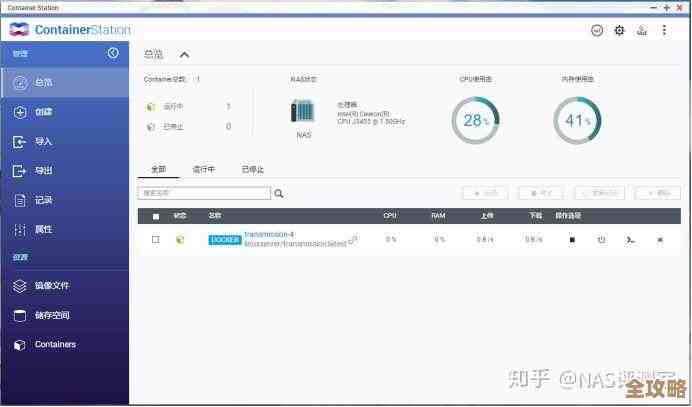Toggle the select-all checkbox in table header
692x407 pixels.
pyautogui.click(x=156, y=216)
